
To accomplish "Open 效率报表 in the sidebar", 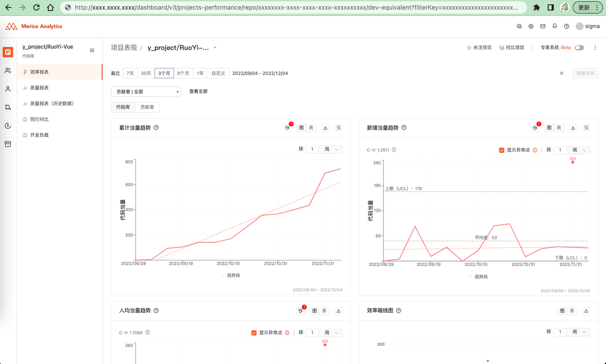I will 60,72.
